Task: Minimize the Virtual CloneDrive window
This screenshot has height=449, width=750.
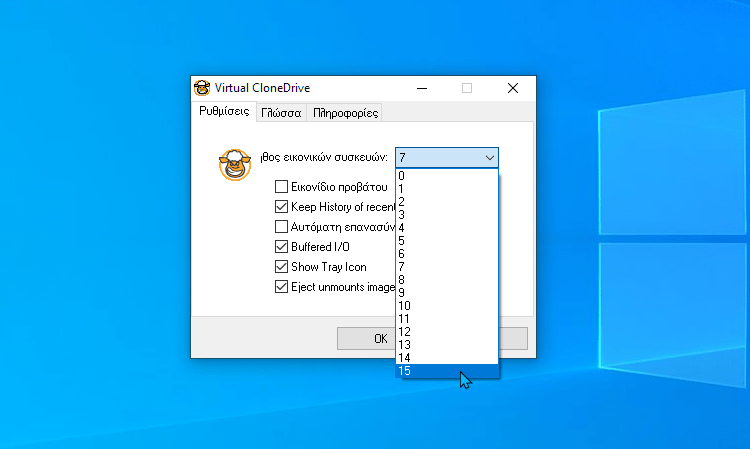Action: (422, 88)
